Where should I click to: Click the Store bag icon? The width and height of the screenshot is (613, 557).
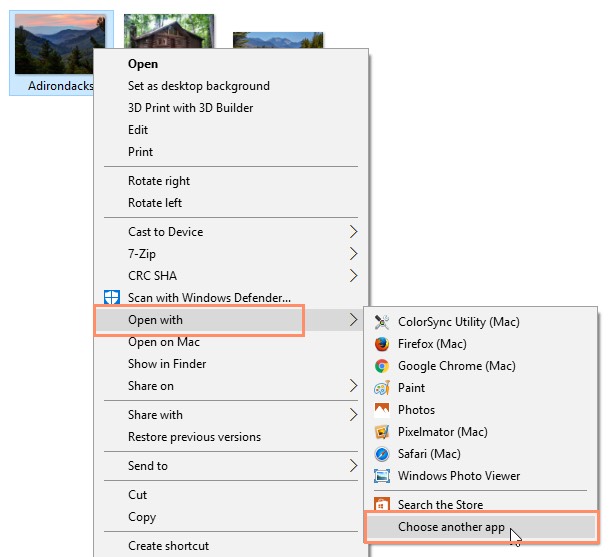(381, 505)
